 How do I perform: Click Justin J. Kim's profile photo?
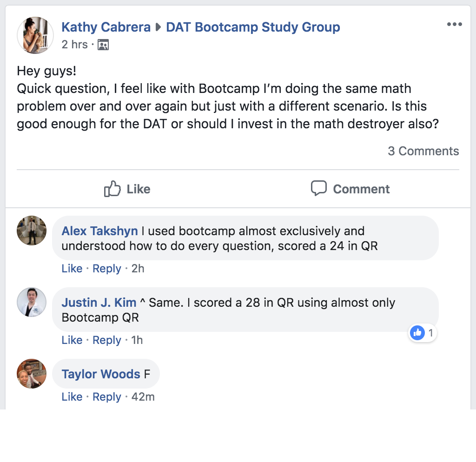point(32,302)
